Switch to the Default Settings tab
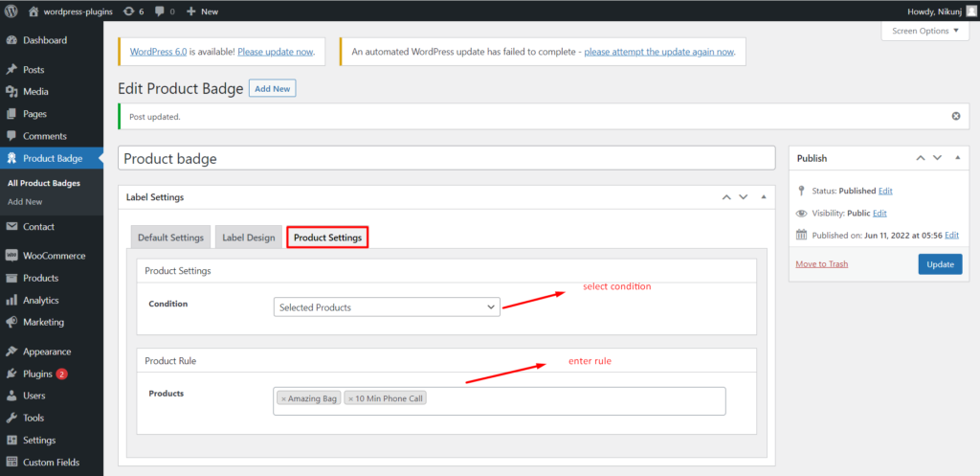 (170, 238)
